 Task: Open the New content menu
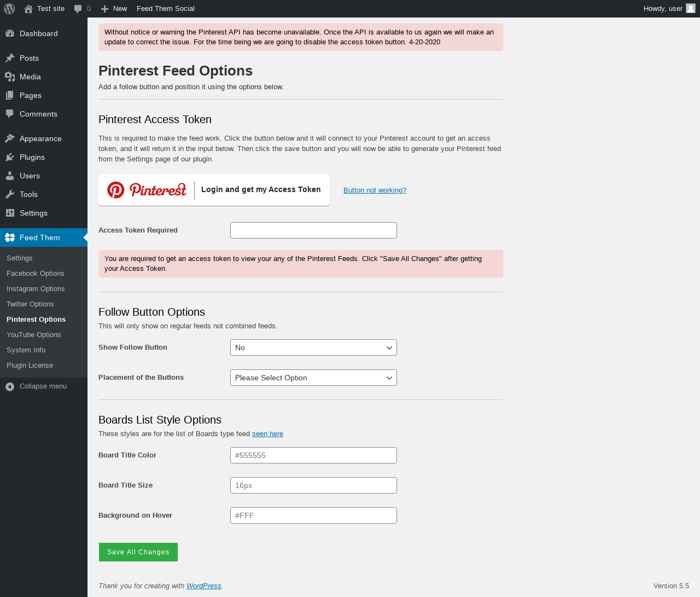114,9
